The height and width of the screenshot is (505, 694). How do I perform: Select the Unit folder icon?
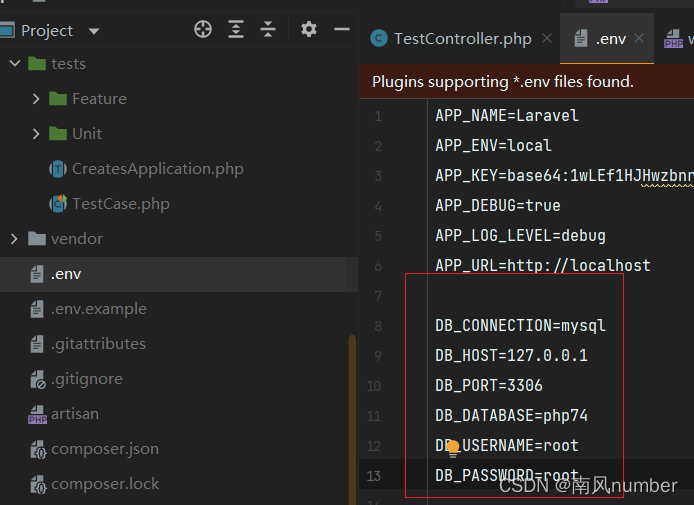point(58,134)
